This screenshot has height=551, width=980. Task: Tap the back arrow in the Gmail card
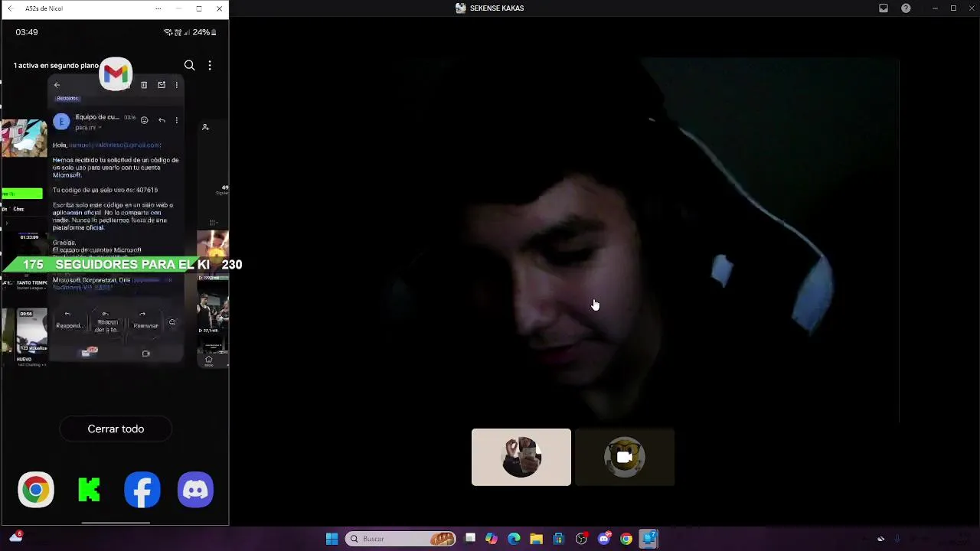[57, 85]
